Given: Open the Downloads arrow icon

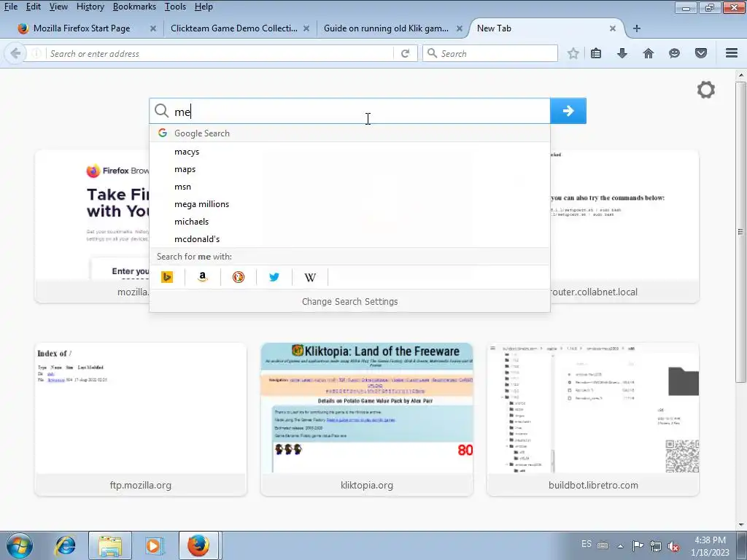Looking at the screenshot, I should (622, 53).
